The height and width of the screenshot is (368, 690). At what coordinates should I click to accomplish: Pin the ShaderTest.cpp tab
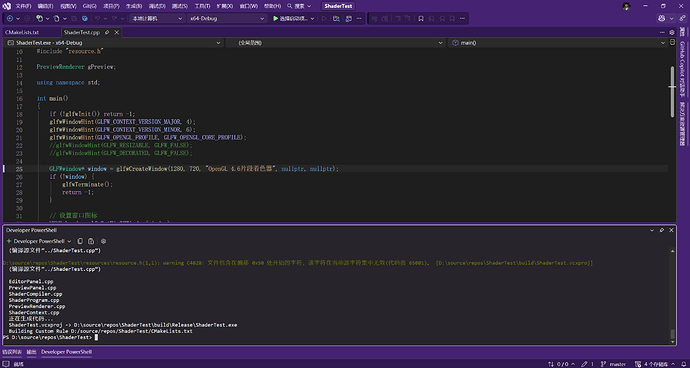point(107,33)
